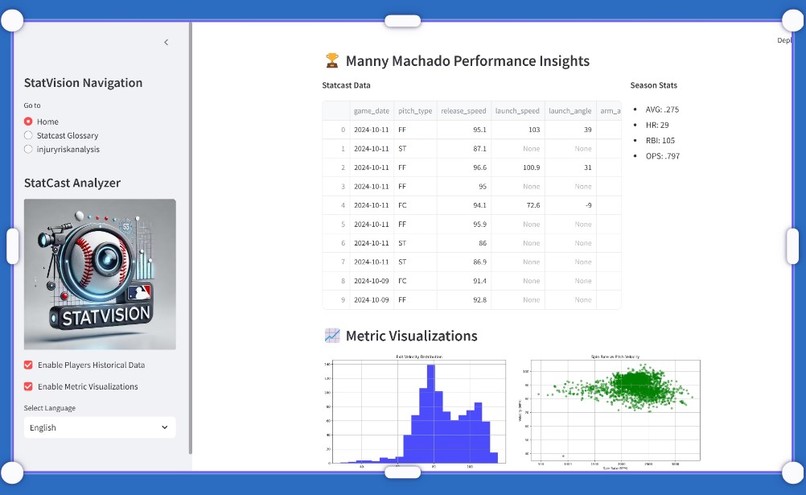Image resolution: width=806 pixels, height=495 pixels.
Task: Click the Metric Visualizations heading
Action: pos(411,336)
